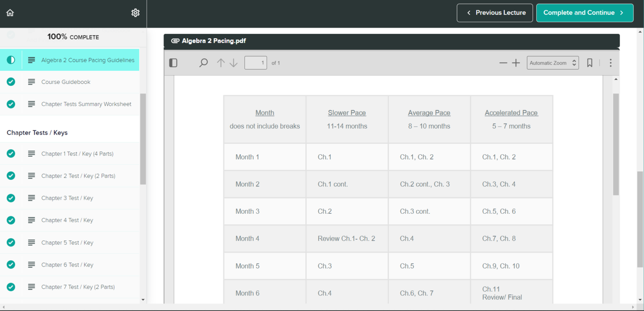
Task: Toggle the PDF viewer sidebar
Action: coord(173,63)
